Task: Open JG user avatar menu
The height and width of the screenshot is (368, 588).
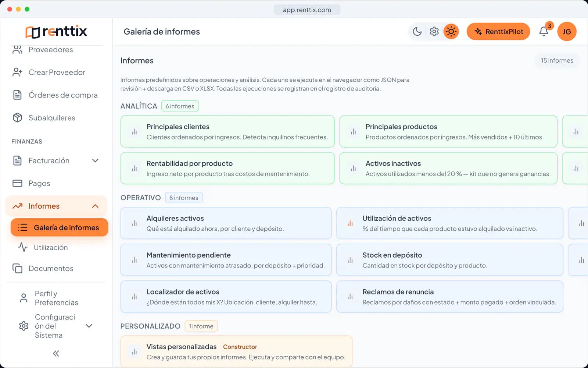Action: (567, 32)
